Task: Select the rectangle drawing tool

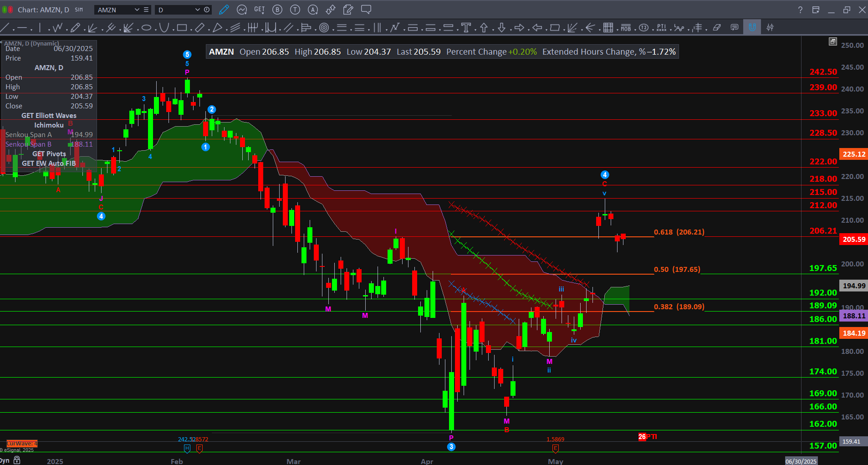Action: coord(182,28)
